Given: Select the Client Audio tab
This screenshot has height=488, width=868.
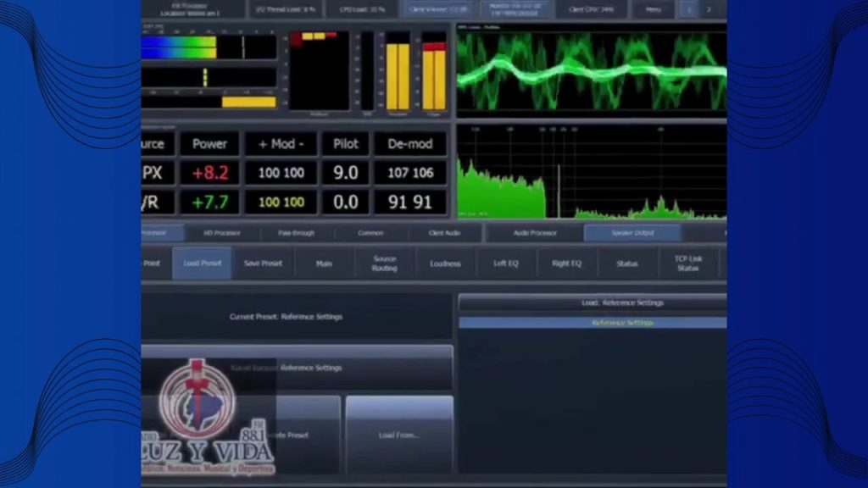Looking at the screenshot, I should point(445,232).
